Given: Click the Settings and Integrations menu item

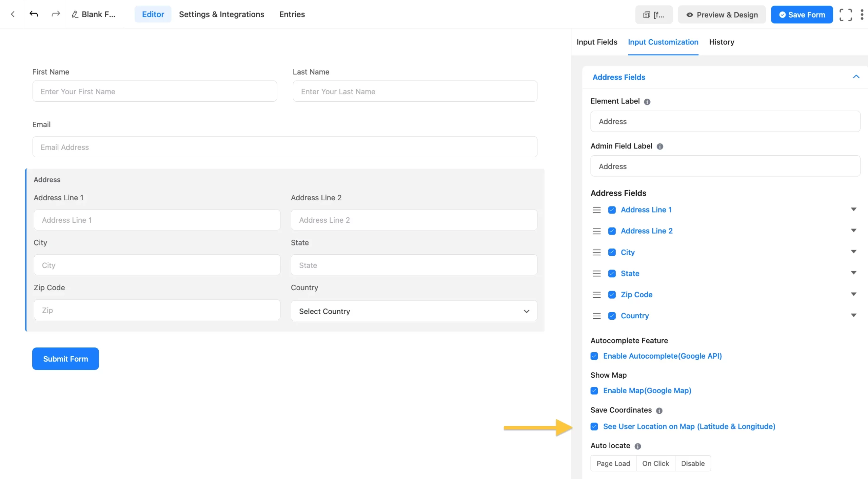Looking at the screenshot, I should pos(221,14).
